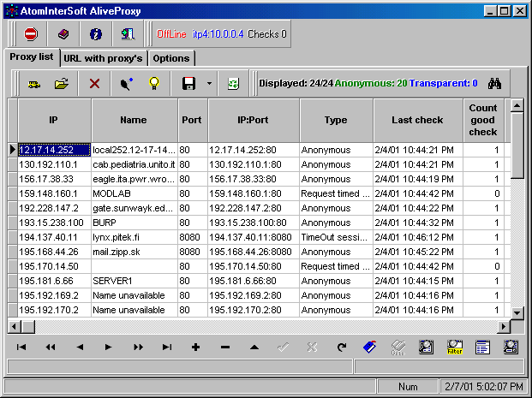The width and height of the screenshot is (532, 398).
Task: Click the red X delete icon
Action: 94,83
